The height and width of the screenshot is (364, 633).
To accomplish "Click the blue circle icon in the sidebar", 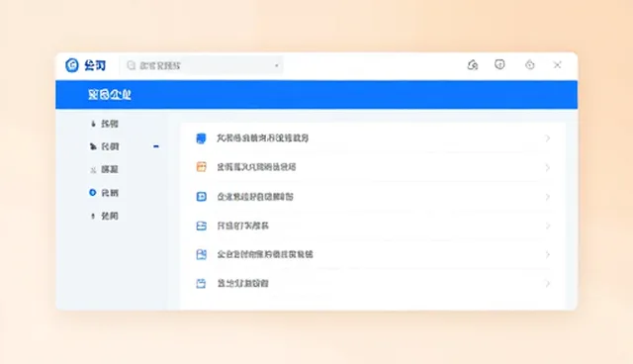I will (x=92, y=193).
